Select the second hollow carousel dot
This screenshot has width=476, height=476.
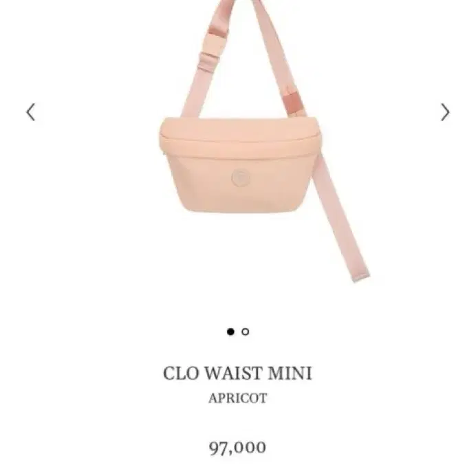(x=246, y=332)
